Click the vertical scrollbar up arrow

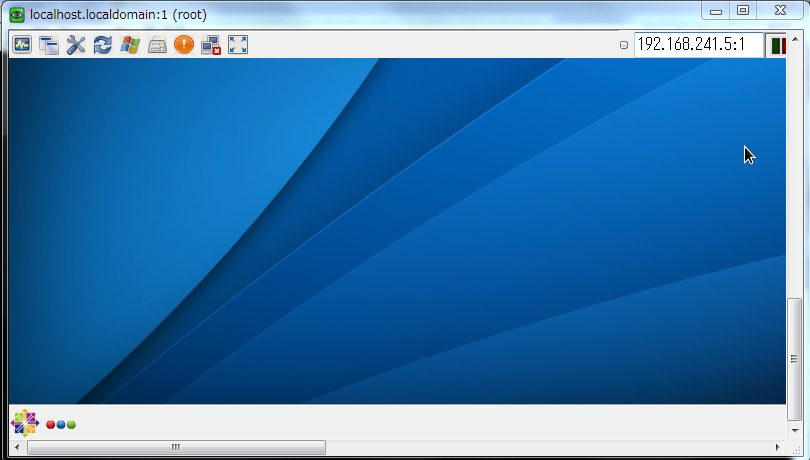point(795,64)
